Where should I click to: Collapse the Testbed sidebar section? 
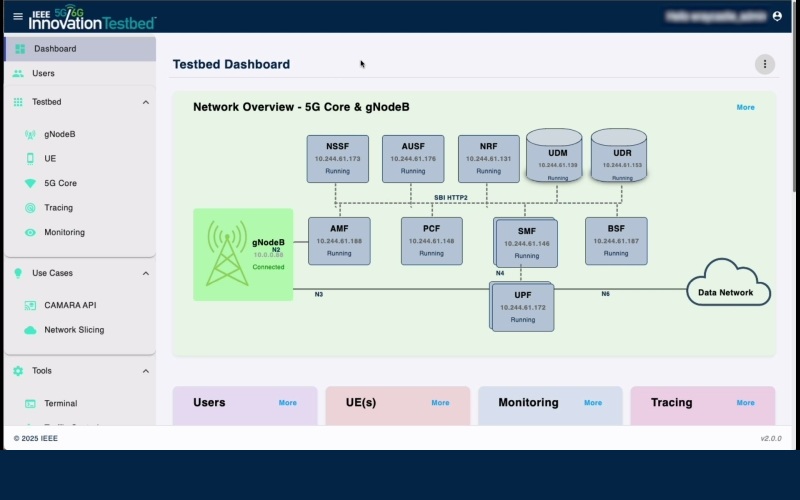(145, 102)
